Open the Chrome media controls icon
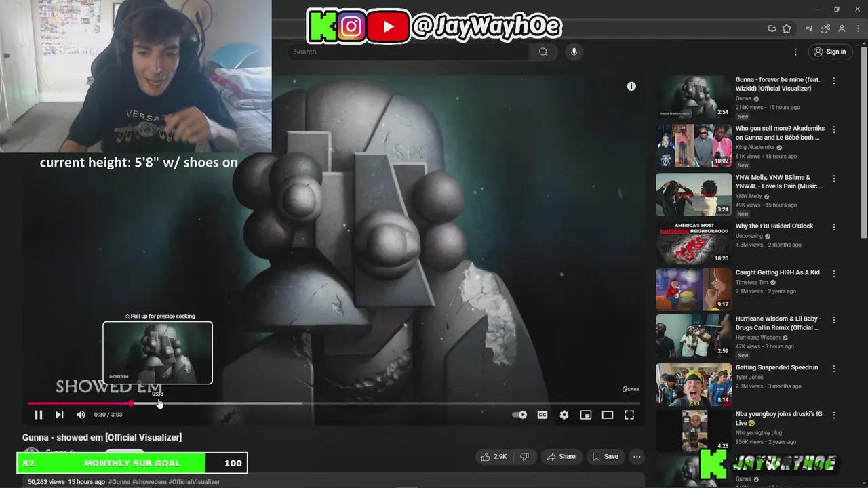This screenshot has height=488, width=868. [809, 28]
